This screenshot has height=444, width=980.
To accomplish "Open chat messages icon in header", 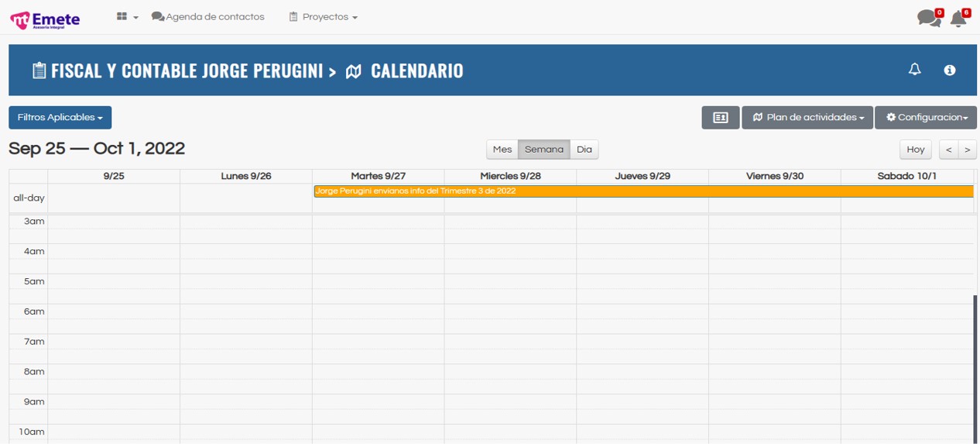I will (x=928, y=19).
